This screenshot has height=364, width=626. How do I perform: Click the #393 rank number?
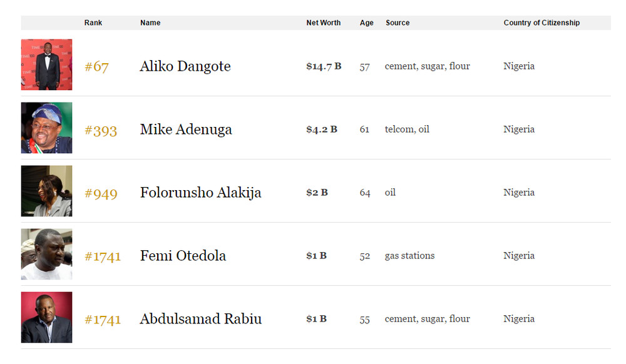[x=101, y=130]
